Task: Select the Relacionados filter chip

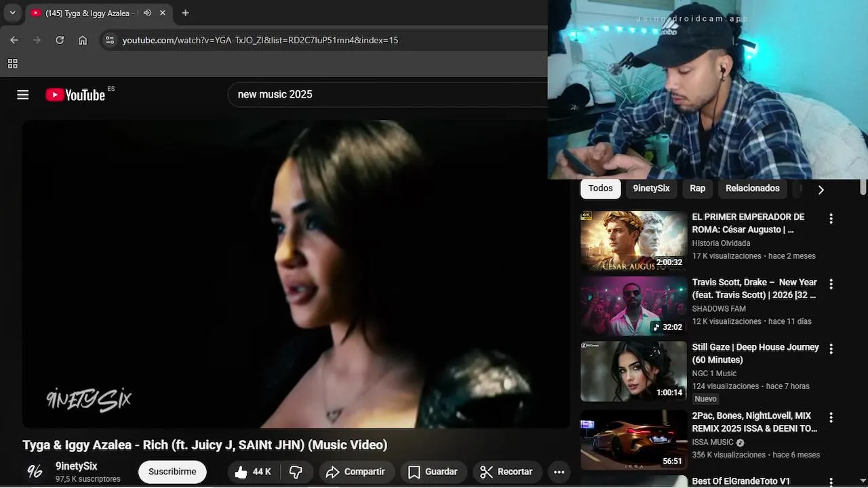Action: pos(753,188)
